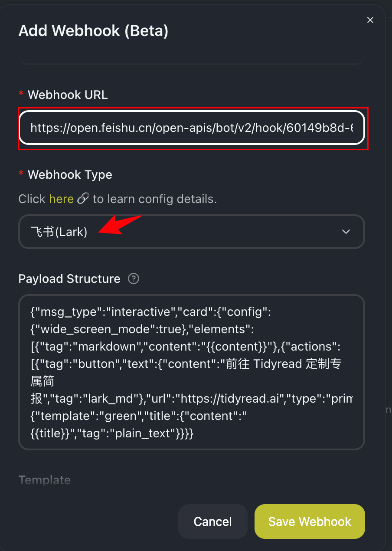Focus the Webhook URL input field
392x551 pixels.
[x=192, y=128]
